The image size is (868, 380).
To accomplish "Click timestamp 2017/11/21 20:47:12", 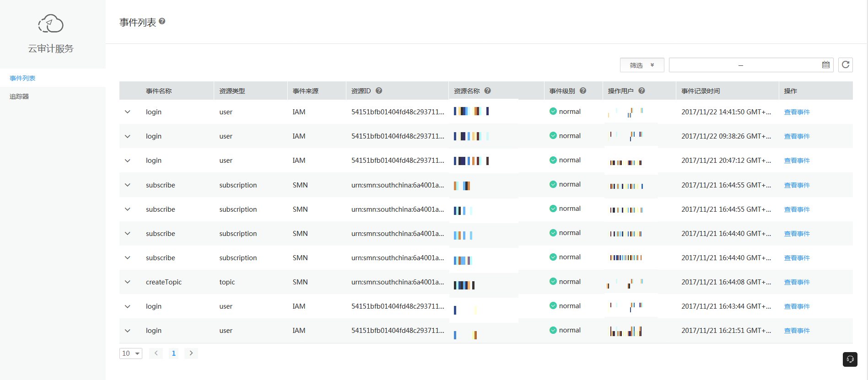I will point(726,161).
